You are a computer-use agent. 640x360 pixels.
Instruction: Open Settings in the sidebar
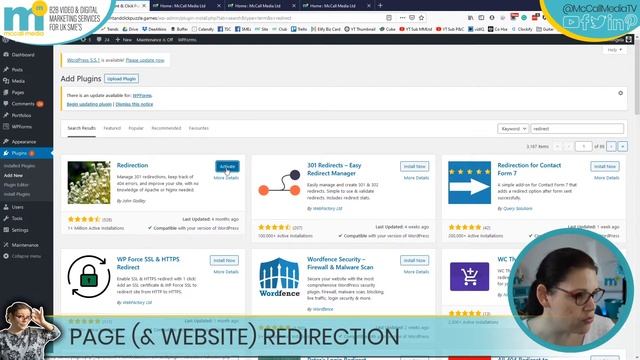click(x=20, y=230)
